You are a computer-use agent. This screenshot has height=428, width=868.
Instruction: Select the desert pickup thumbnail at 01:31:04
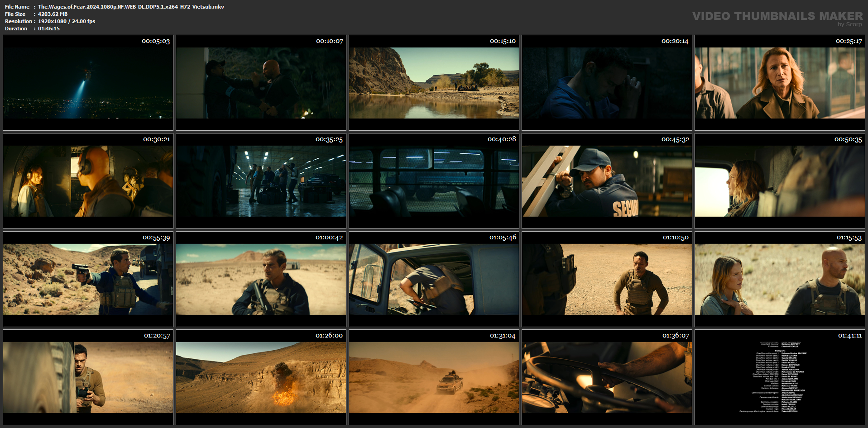pyautogui.click(x=434, y=377)
